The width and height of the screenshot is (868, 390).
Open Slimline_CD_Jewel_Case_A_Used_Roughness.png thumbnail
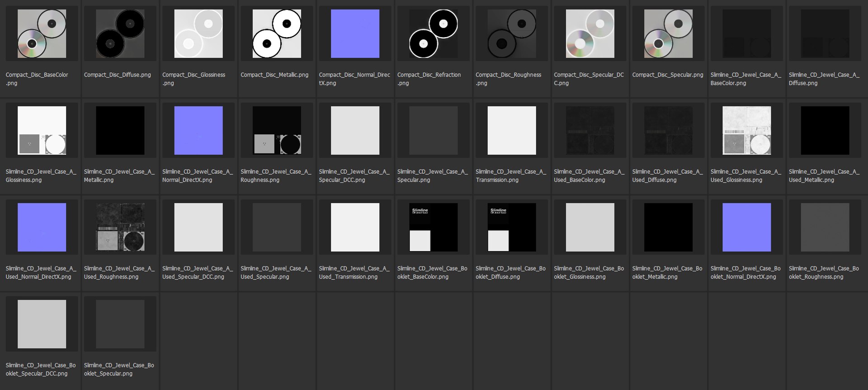pyautogui.click(x=120, y=227)
